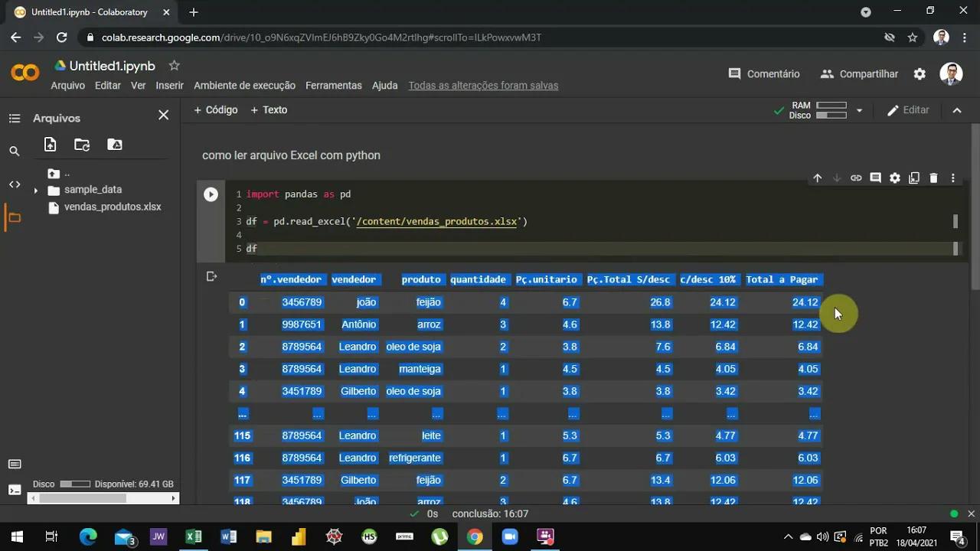The height and width of the screenshot is (551, 980).
Task: Copy link to cell icon
Action: point(856,178)
